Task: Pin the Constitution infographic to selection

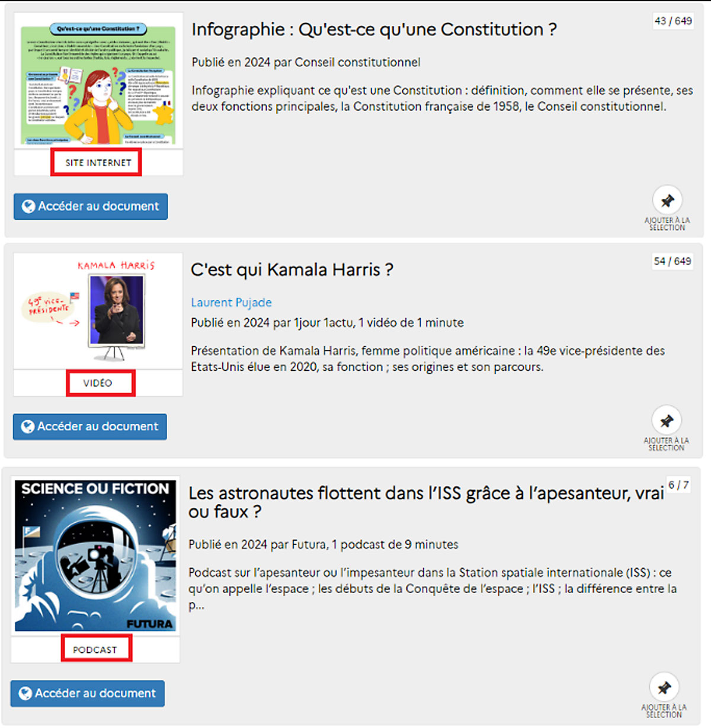Action: 667,201
